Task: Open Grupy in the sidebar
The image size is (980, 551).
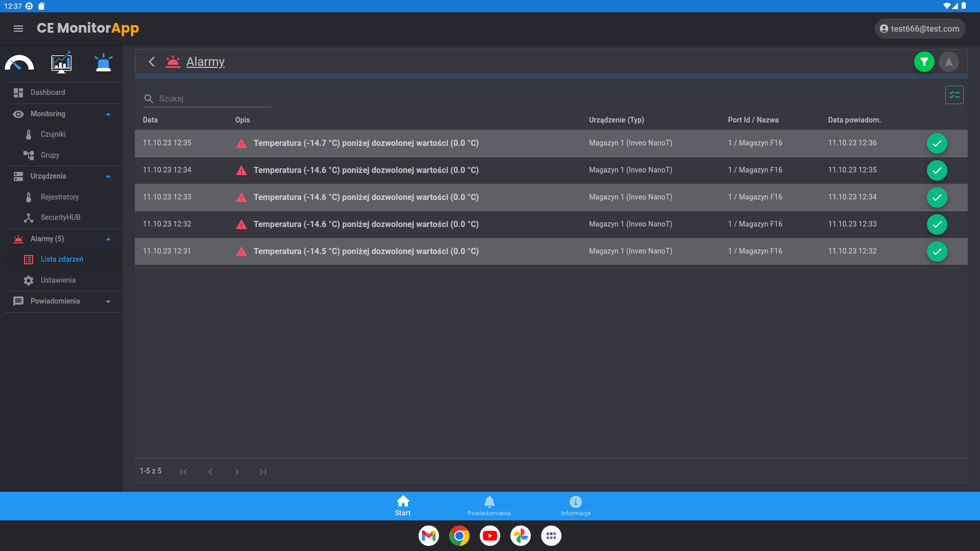Action: pyautogui.click(x=63, y=155)
